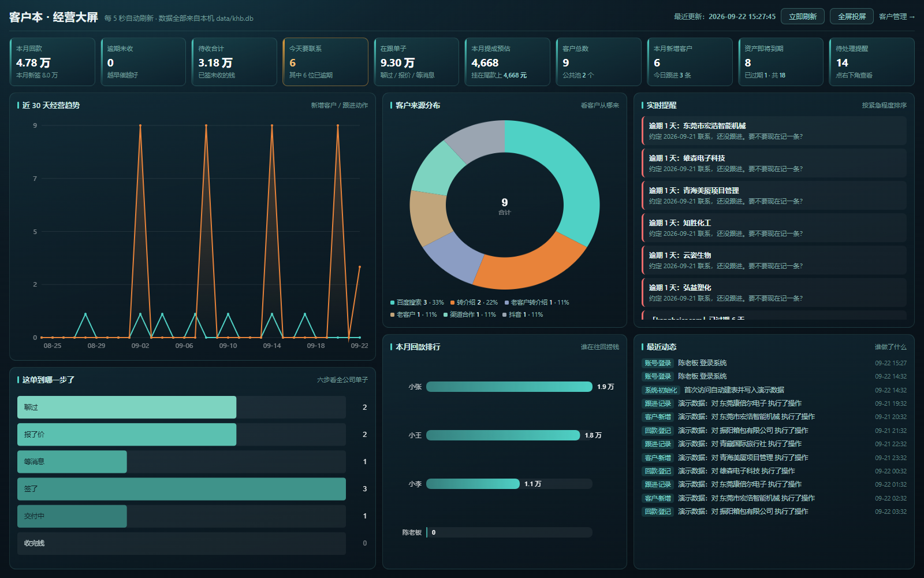Open the overdue reminder for 东莞市宏浩智能机械
Viewport: 924px width, 578px height.
click(x=774, y=131)
